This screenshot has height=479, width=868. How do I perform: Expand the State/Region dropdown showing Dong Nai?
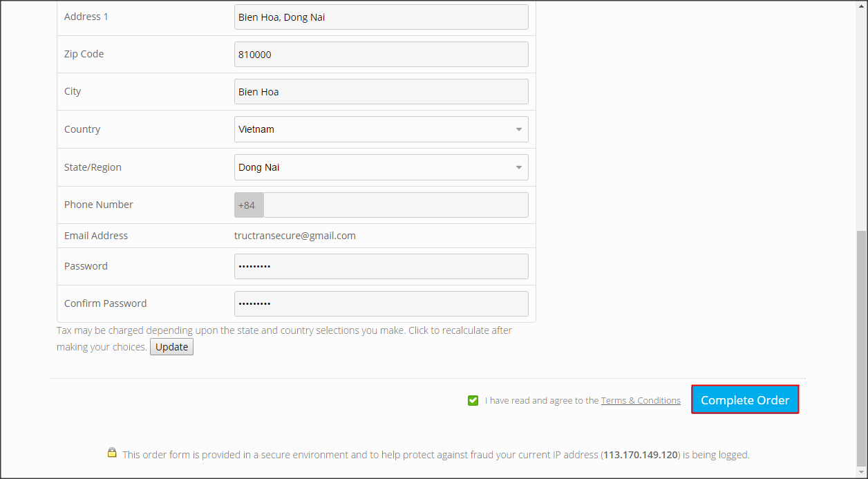(x=381, y=167)
